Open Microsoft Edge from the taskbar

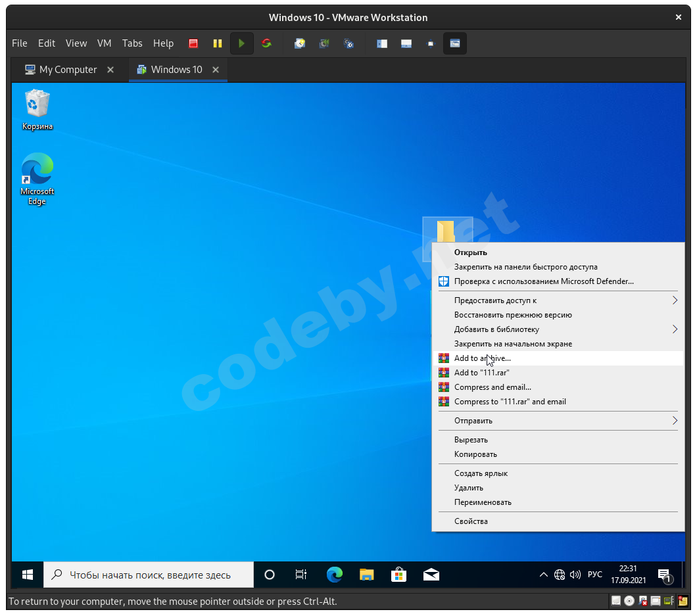coord(334,575)
